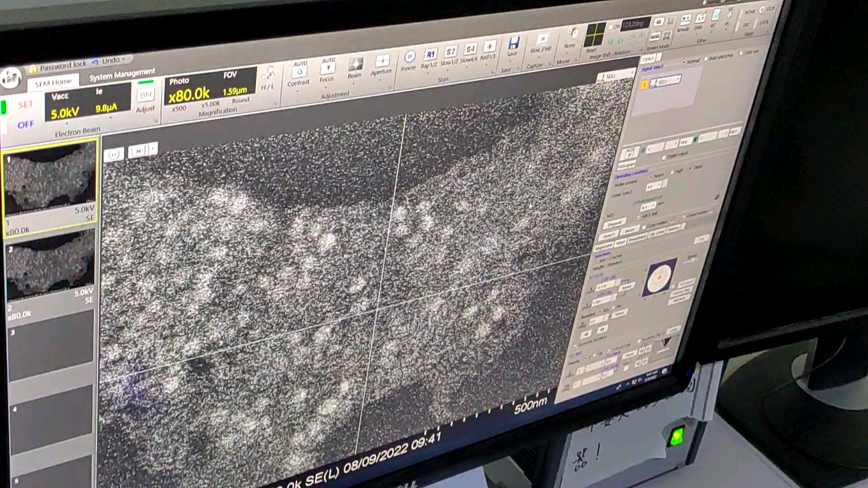Click the x500 preset magnification
Image resolution: width=868 pixels, height=488 pixels.
pyautogui.click(x=179, y=109)
